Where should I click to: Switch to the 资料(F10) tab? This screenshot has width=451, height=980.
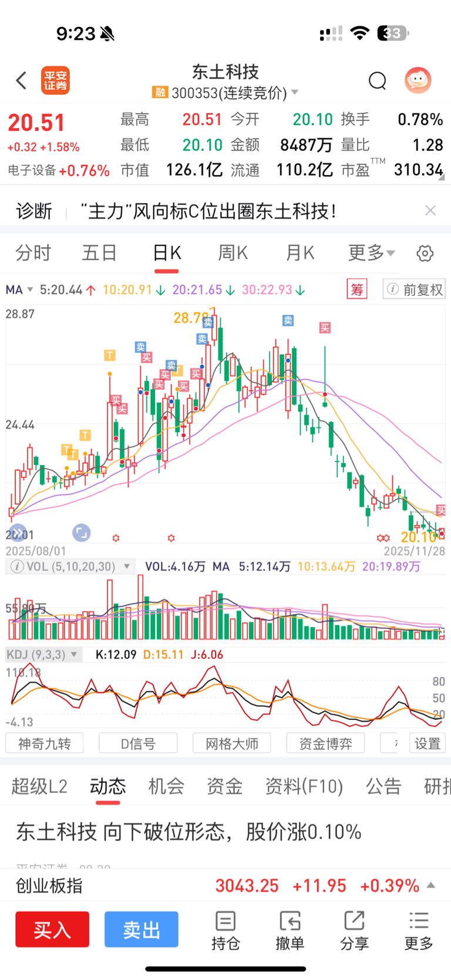(304, 786)
